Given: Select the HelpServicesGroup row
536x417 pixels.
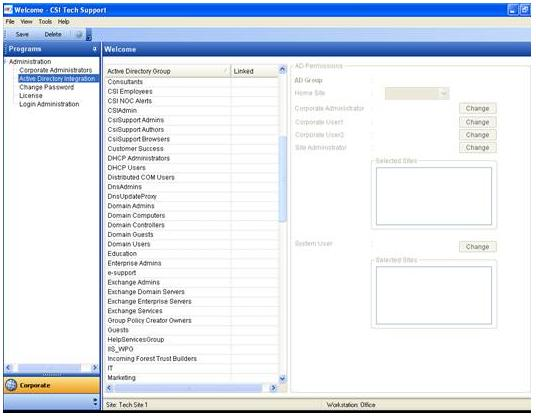Looking at the screenshot, I should tap(192, 339).
